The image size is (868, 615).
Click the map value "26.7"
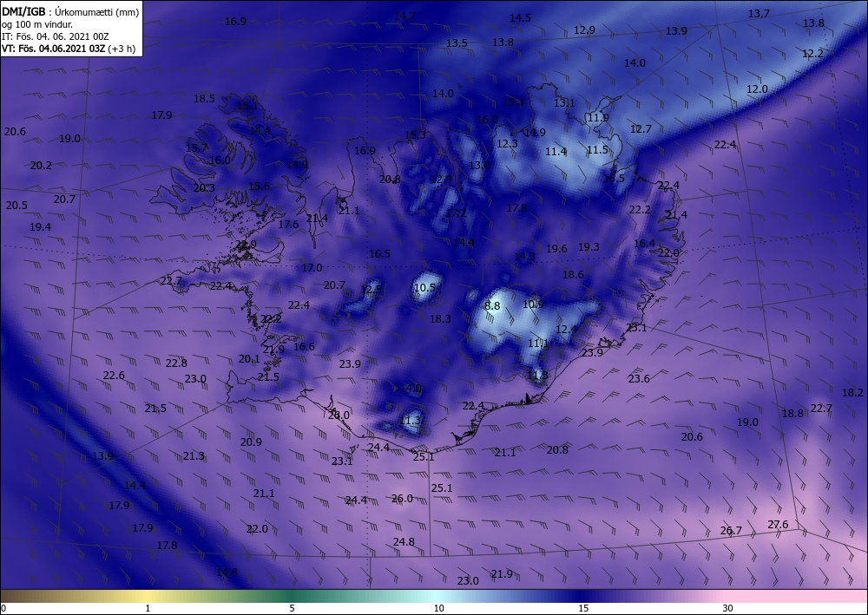click(x=731, y=530)
